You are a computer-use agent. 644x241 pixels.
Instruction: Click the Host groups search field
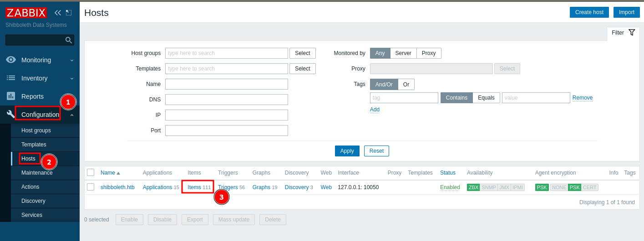[226, 53]
